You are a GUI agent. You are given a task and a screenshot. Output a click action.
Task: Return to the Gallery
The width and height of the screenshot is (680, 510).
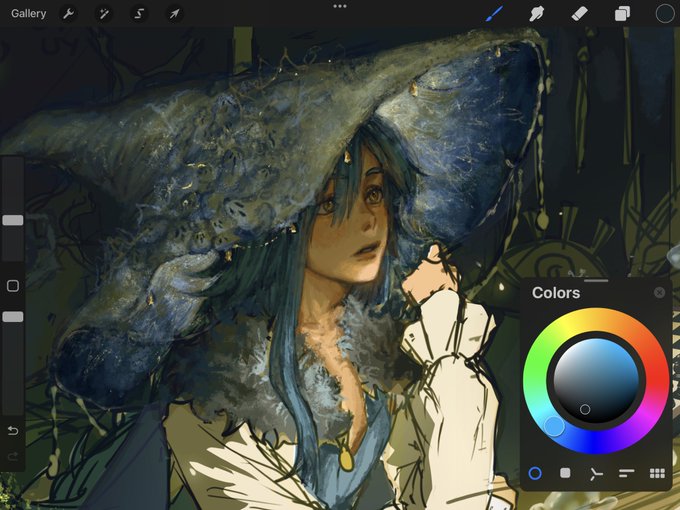coord(29,14)
